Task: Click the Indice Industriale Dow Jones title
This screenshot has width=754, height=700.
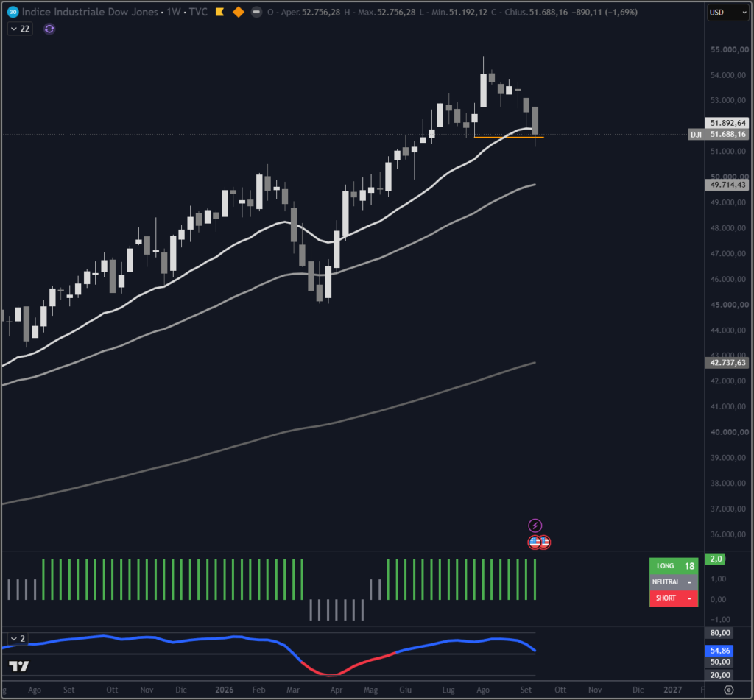Action: pyautogui.click(x=90, y=12)
